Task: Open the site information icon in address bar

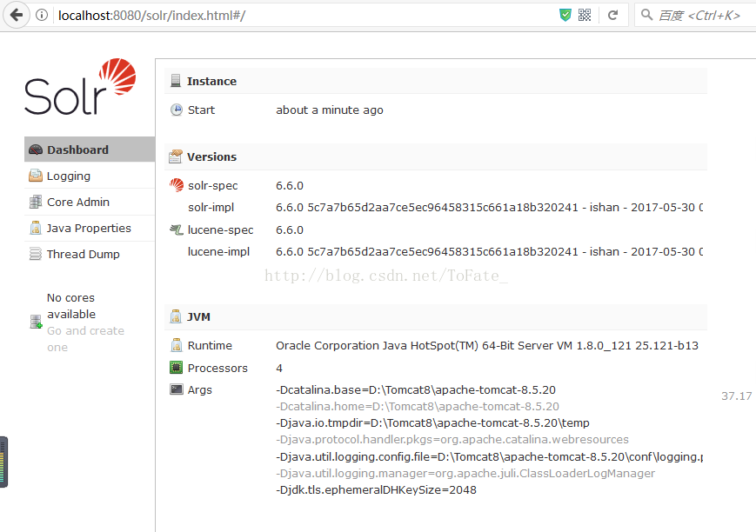Action: pos(42,15)
